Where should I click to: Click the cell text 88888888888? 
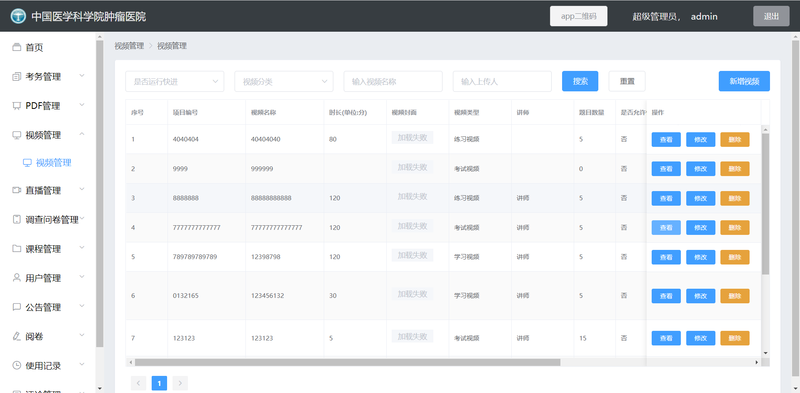coord(271,198)
